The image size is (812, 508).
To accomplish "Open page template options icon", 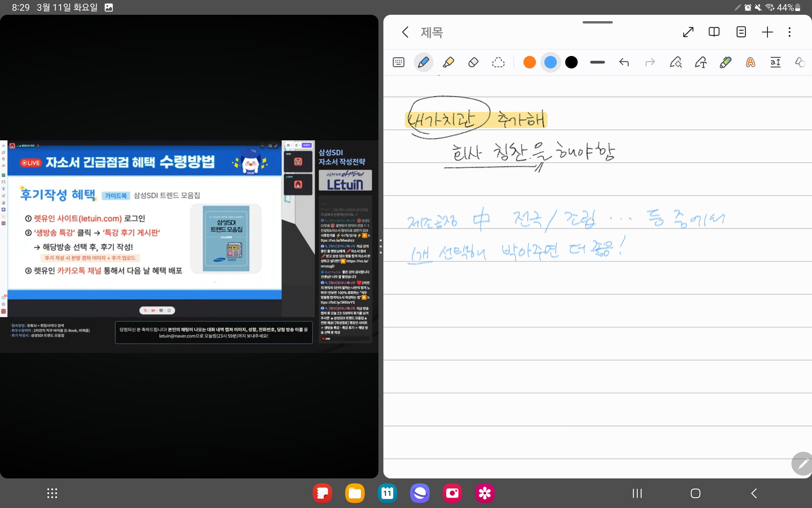I will 741,32.
